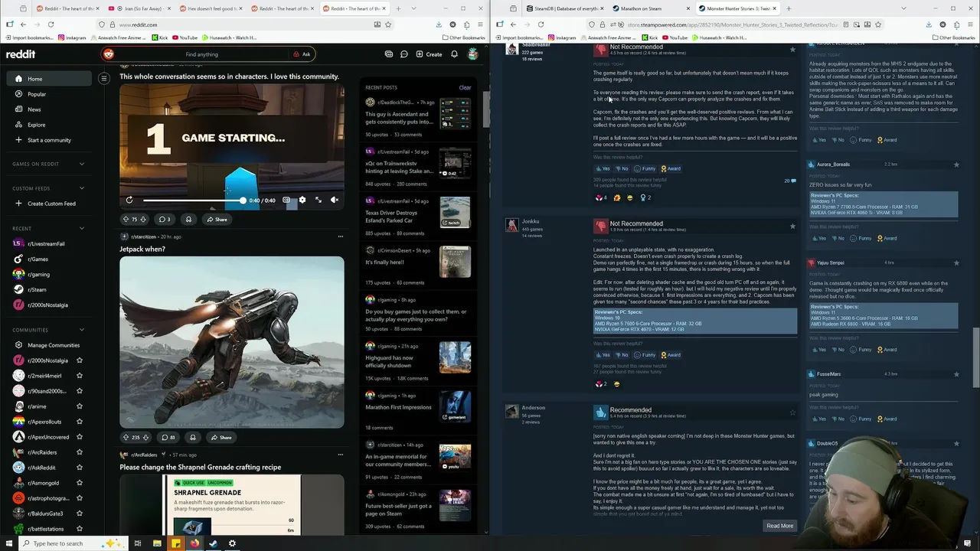Unmute the Reddit video

point(335,200)
